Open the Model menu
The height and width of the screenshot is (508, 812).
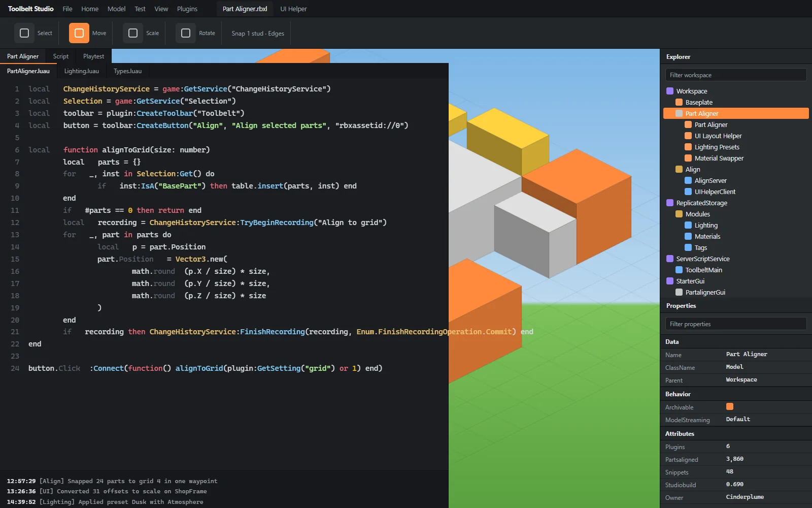pos(116,9)
